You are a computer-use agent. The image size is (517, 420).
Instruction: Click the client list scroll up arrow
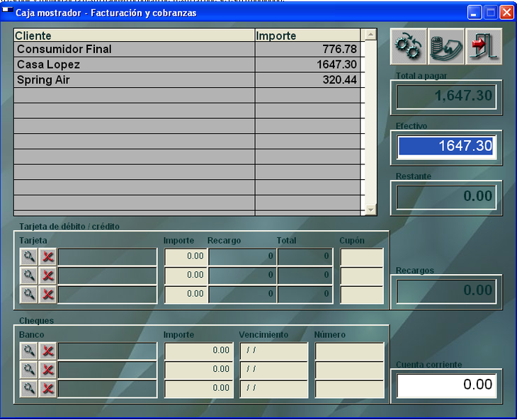pyautogui.click(x=370, y=34)
